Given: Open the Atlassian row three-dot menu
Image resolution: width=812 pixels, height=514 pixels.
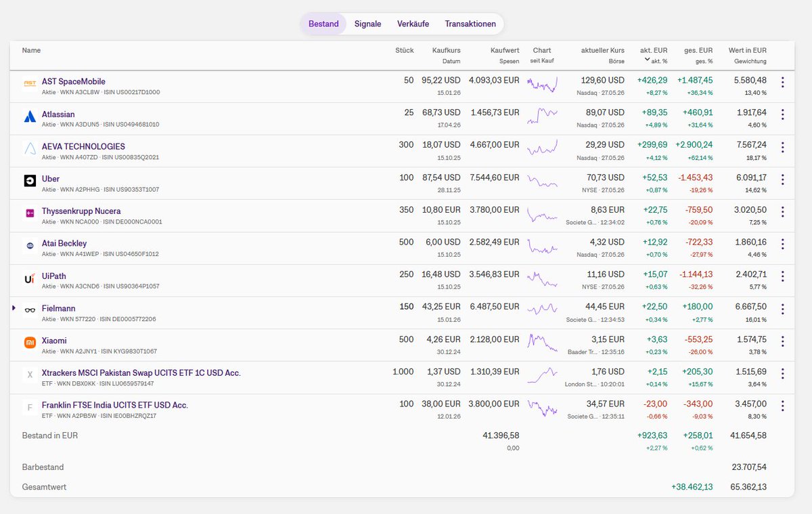Looking at the screenshot, I should click(782, 114).
